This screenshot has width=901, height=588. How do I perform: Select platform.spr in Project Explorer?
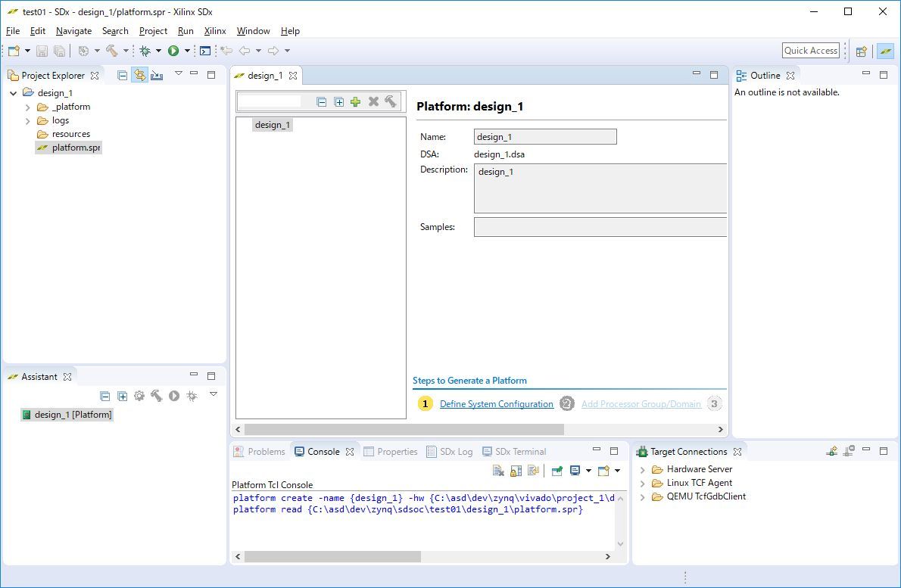pyautogui.click(x=76, y=148)
